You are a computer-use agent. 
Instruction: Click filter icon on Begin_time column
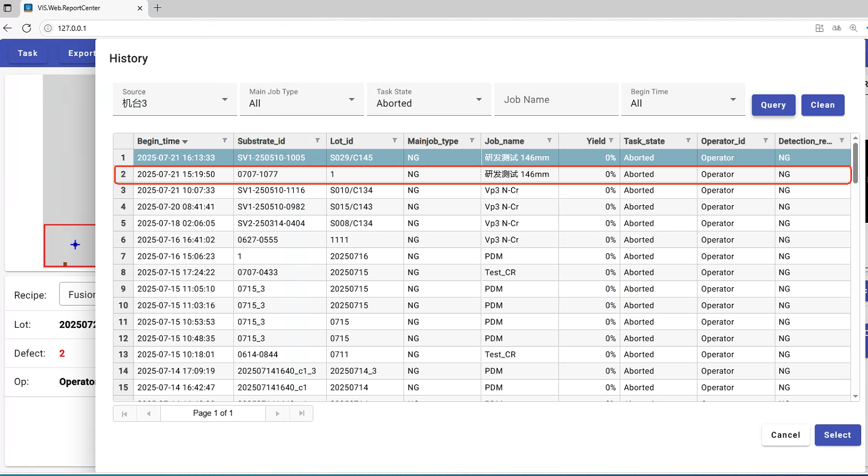click(225, 141)
